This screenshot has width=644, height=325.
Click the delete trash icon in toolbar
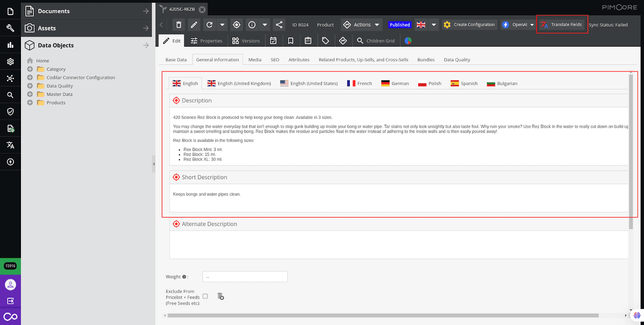click(x=179, y=25)
